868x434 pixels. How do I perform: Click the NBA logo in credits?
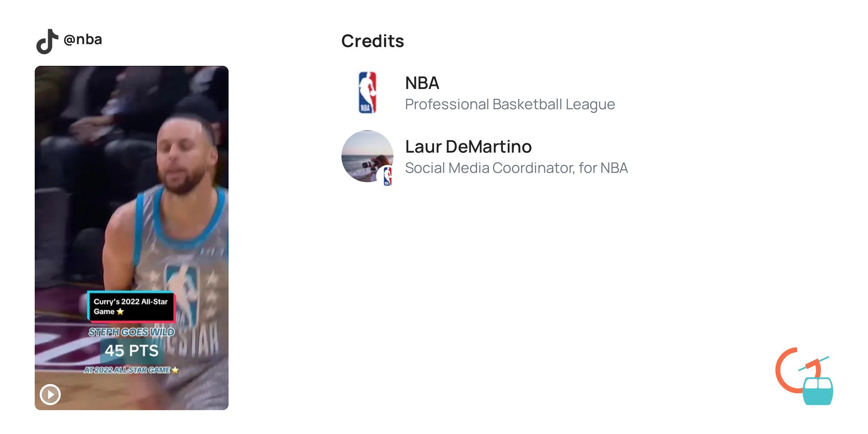click(x=367, y=93)
